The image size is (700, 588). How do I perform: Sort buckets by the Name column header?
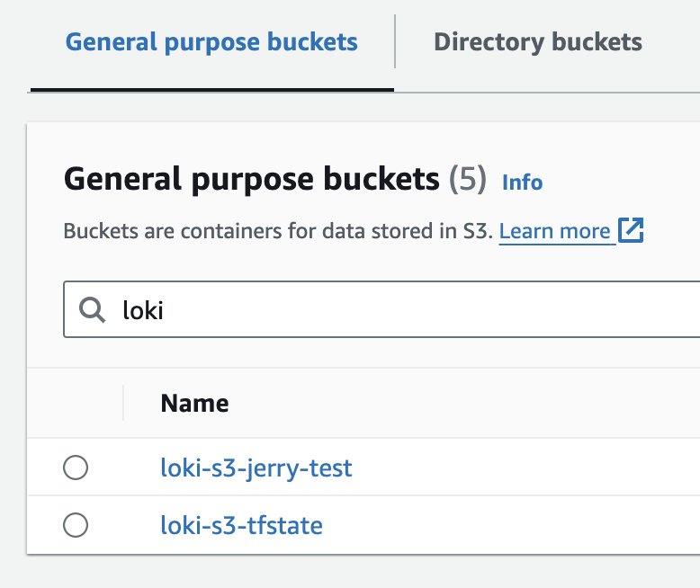pyautogui.click(x=194, y=404)
